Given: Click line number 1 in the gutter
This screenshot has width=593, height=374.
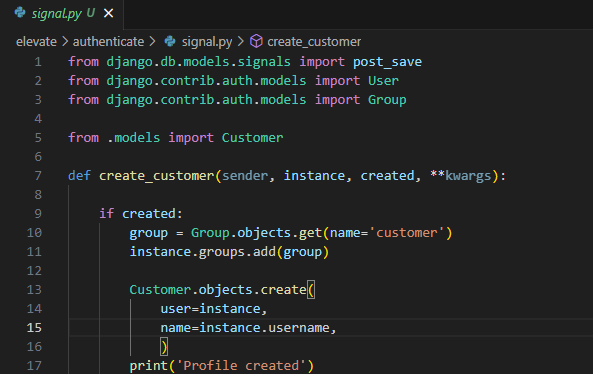Looking at the screenshot, I should (x=38, y=62).
